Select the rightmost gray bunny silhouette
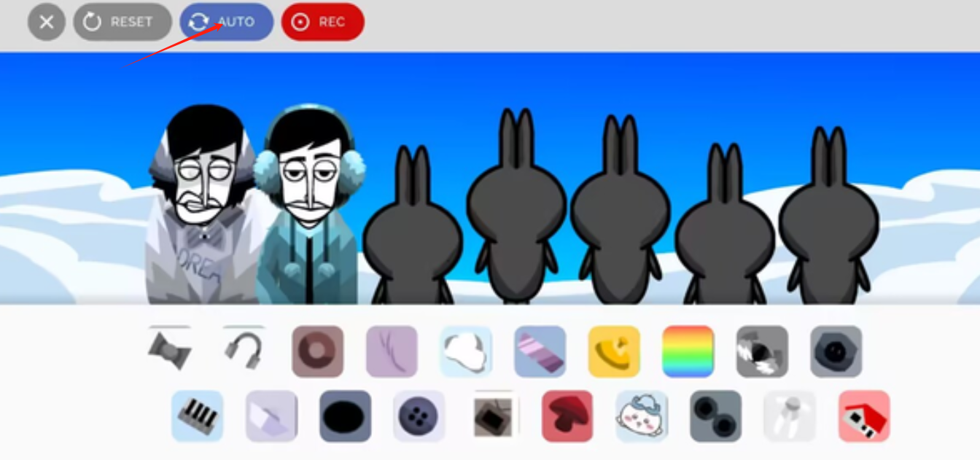 point(828,226)
